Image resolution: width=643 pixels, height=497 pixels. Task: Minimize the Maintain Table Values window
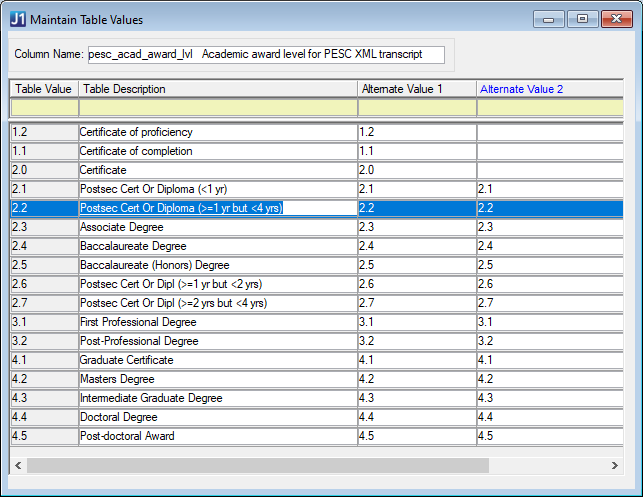pyautogui.click(x=548, y=19)
